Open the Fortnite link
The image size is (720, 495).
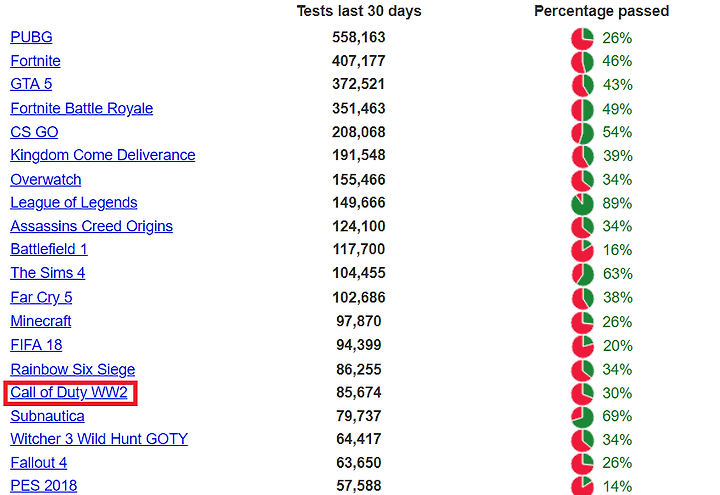click(35, 61)
